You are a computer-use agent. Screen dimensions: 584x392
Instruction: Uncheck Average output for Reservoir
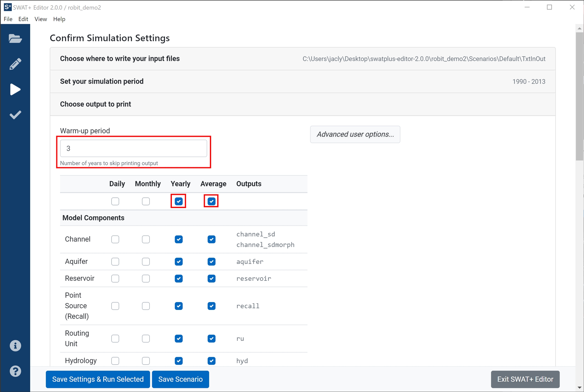coord(211,278)
